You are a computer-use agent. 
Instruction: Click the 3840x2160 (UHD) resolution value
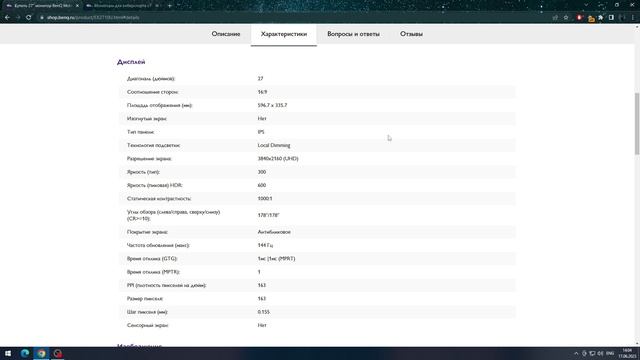pos(278,159)
